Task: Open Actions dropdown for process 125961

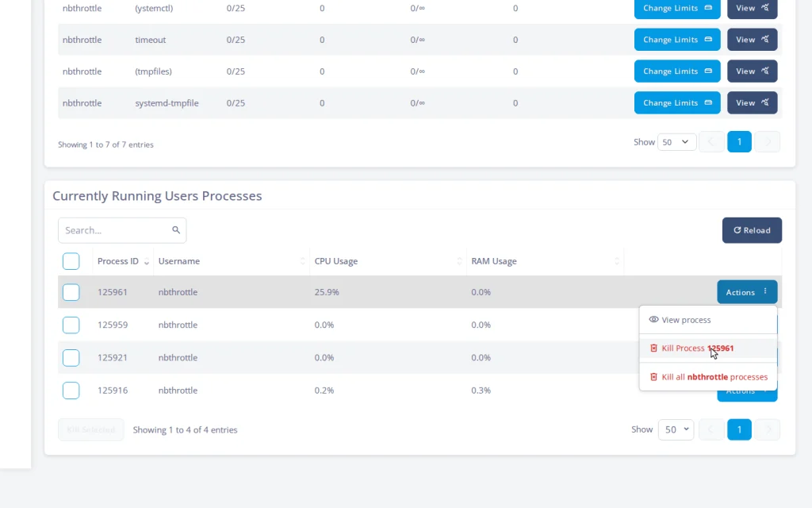Action: [747, 292]
